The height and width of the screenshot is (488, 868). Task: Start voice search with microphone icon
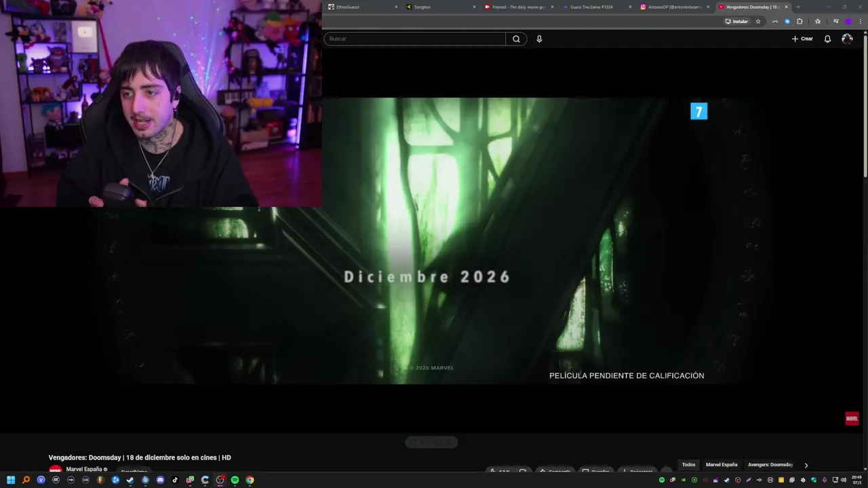(x=539, y=39)
